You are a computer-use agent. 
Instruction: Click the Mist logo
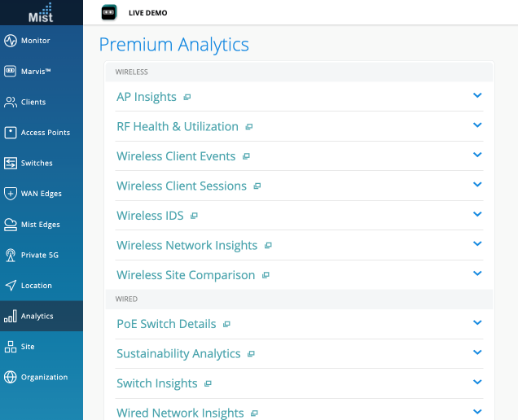tap(41, 13)
